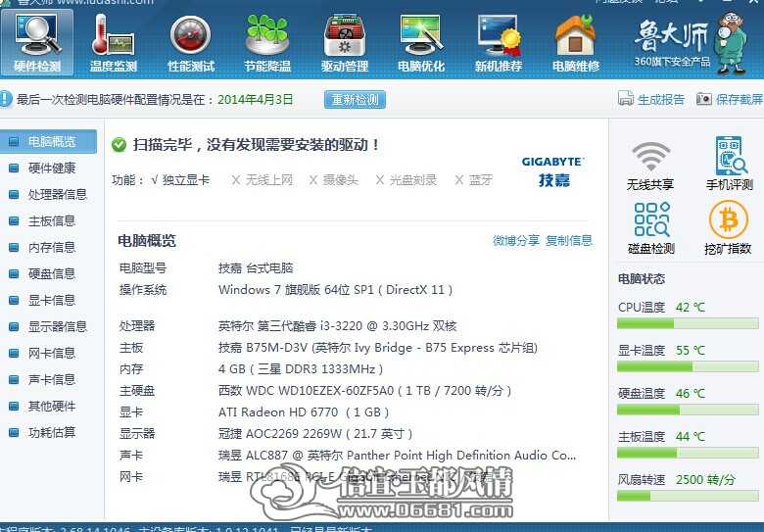Click the 微博分享 link
The height and width of the screenshot is (532, 764).
(x=516, y=240)
